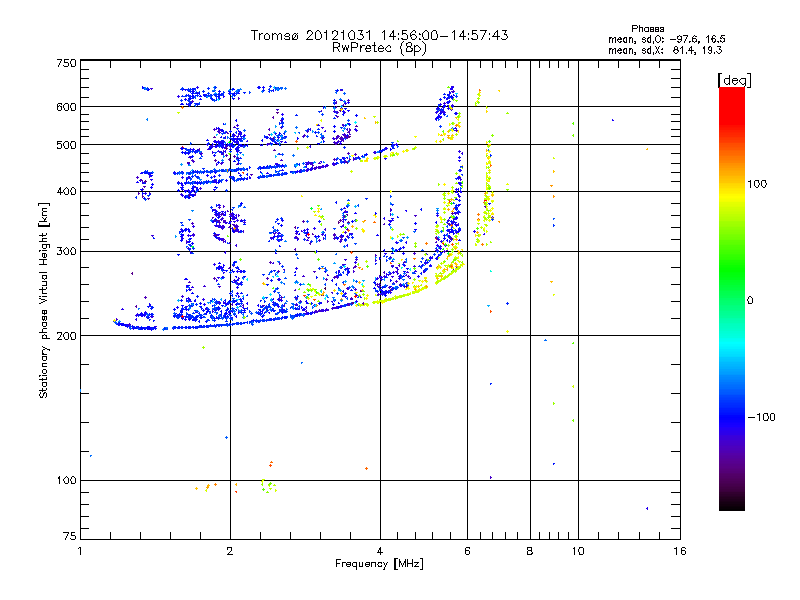Click x-axis tick label '6'
The height and width of the screenshot is (600, 800).
(467, 551)
